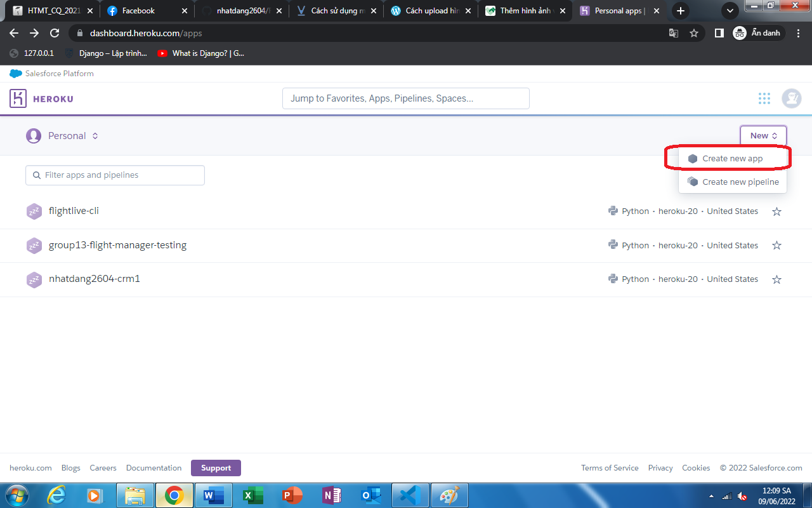Image resolution: width=812 pixels, height=508 pixels.
Task: Open the tab search dropdown arrow
Action: click(x=730, y=11)
